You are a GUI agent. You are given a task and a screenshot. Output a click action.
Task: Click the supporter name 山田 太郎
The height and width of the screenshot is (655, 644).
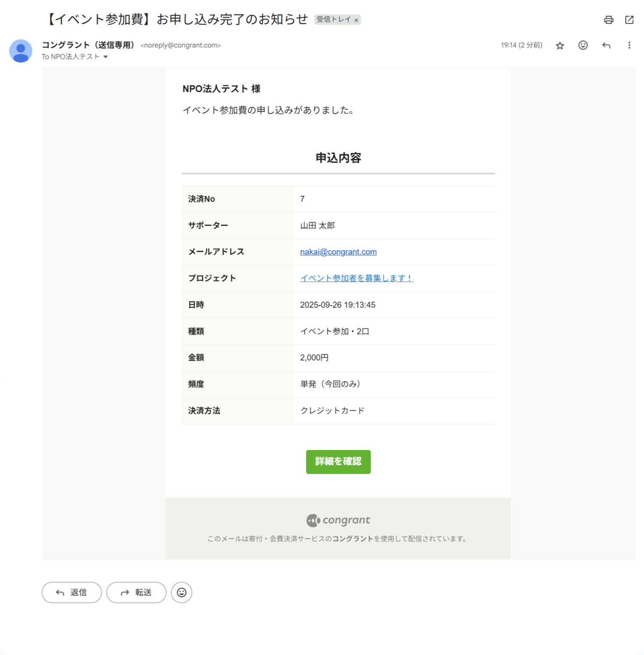click(318, 225)
